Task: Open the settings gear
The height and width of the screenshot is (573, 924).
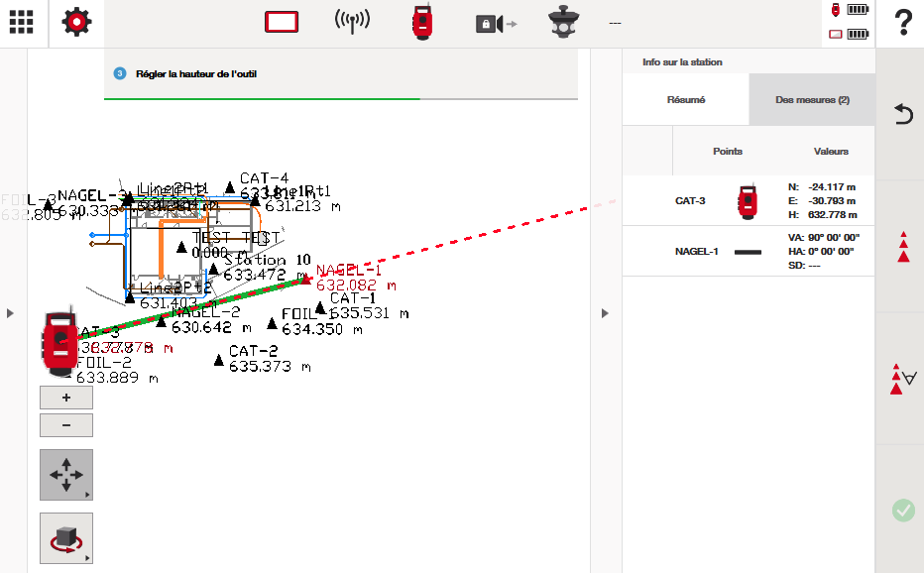Action: (76, 23)
